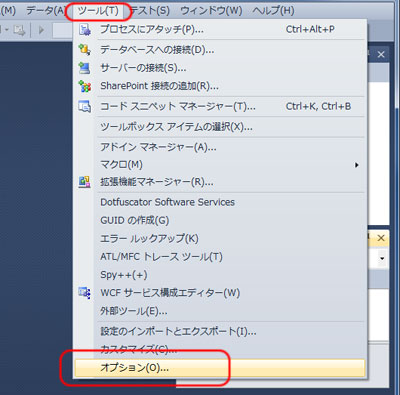Expand the マクロ(M) submenu arrow
Image resolution: width=400 pixels, height=395 pixels.
point(357,165)
